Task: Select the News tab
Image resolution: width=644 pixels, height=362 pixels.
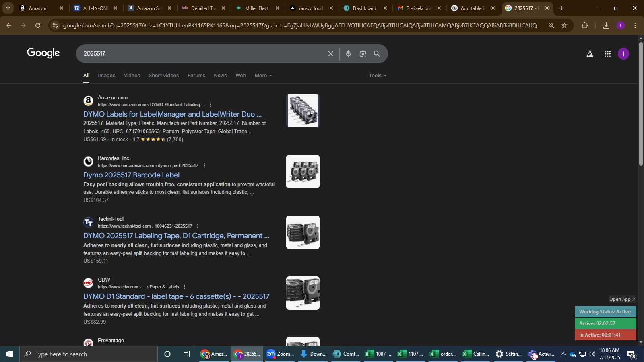Action: pos(220,76)
